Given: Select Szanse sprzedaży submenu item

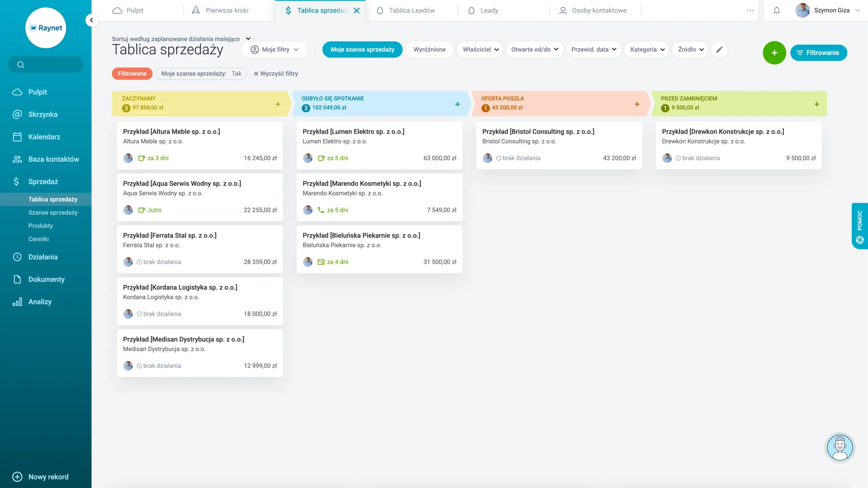Looking at the screenshot, I should (53, 212).
